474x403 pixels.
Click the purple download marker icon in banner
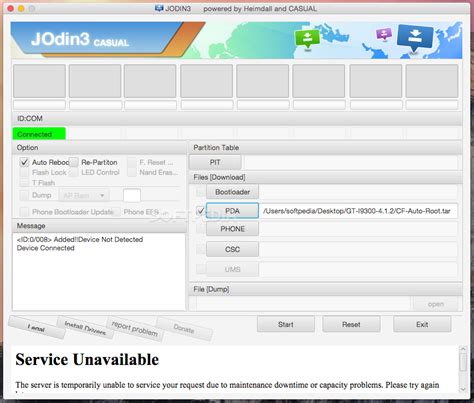384,34
